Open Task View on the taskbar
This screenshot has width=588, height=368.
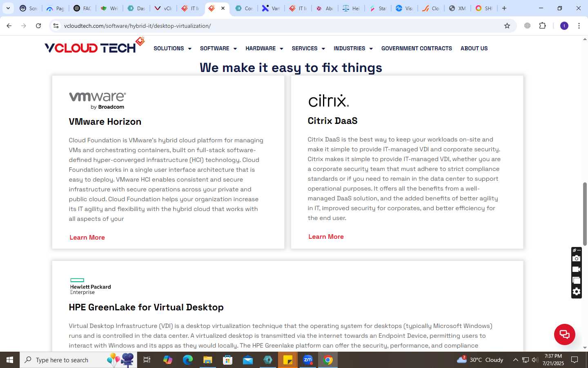[147, 360]
